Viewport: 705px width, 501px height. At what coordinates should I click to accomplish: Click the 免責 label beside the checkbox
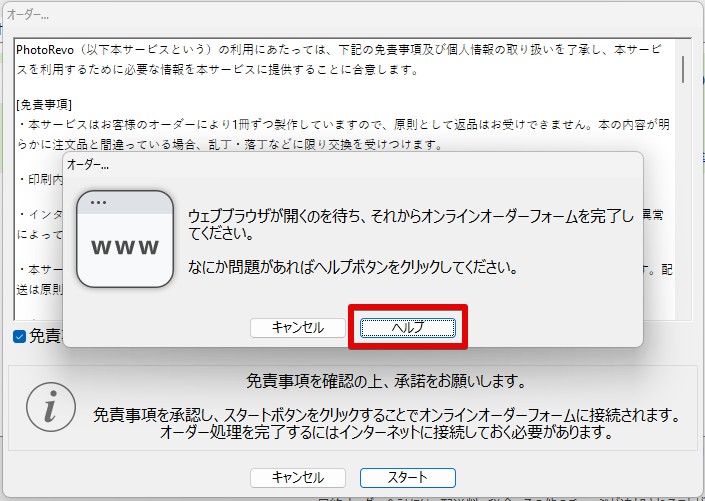(45, 336)
